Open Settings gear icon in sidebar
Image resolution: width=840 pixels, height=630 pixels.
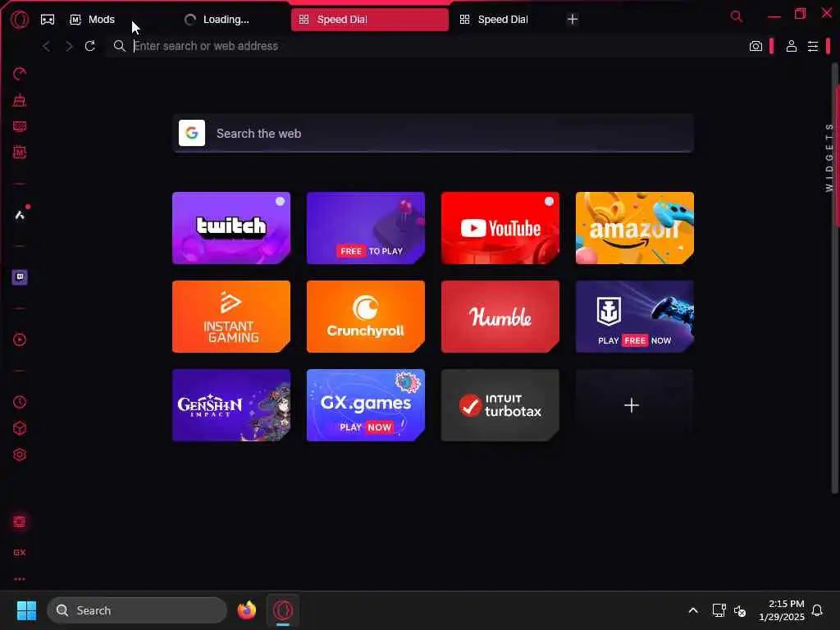(x=20, y=454)
